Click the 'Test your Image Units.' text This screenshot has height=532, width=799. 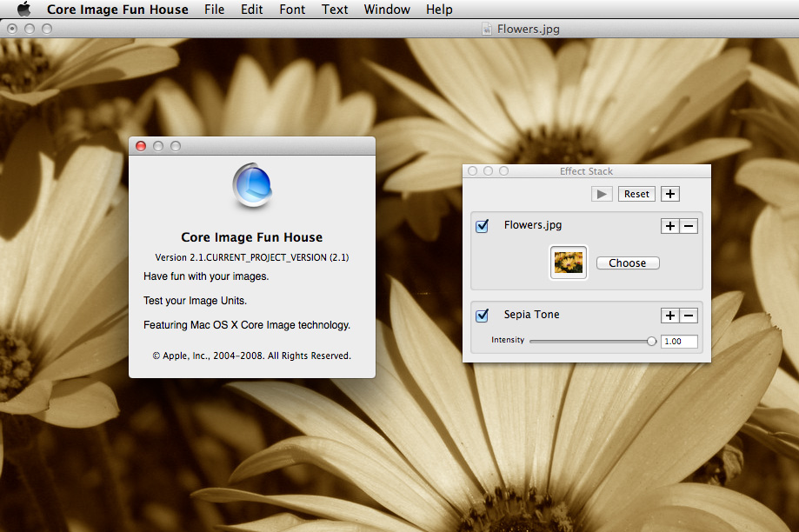pos(195,301)
